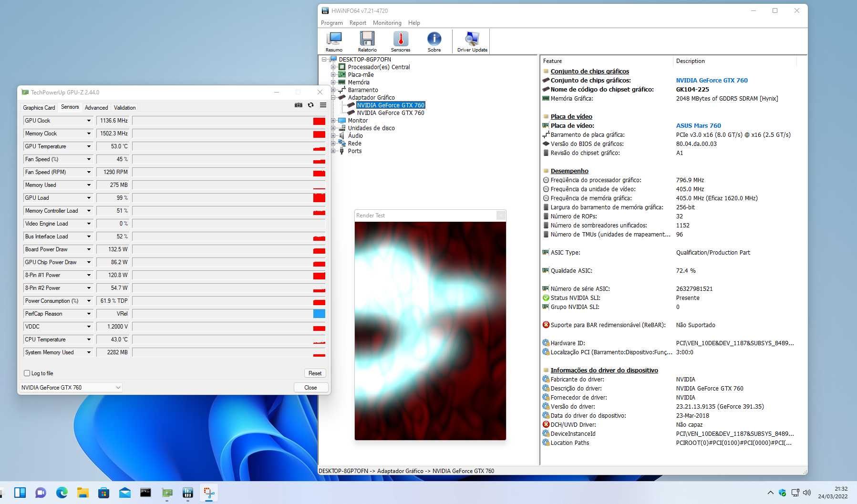857x504 pixels.
Task: Select the Áudio tree node
Action: (355, 136)
